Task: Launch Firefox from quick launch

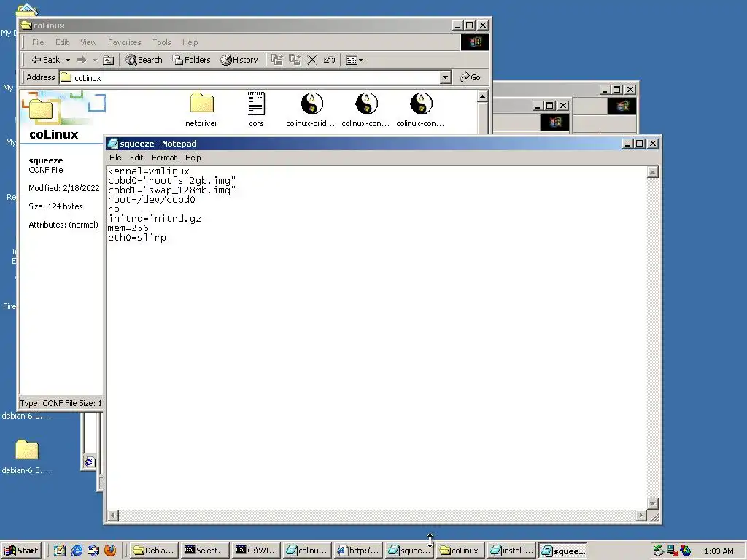Action: 110,551
